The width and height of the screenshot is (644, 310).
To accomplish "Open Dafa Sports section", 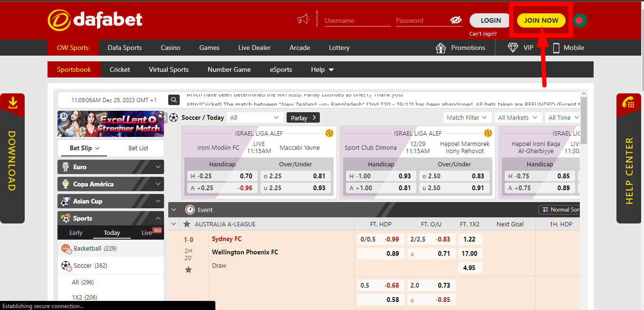I will coord(125,48).
